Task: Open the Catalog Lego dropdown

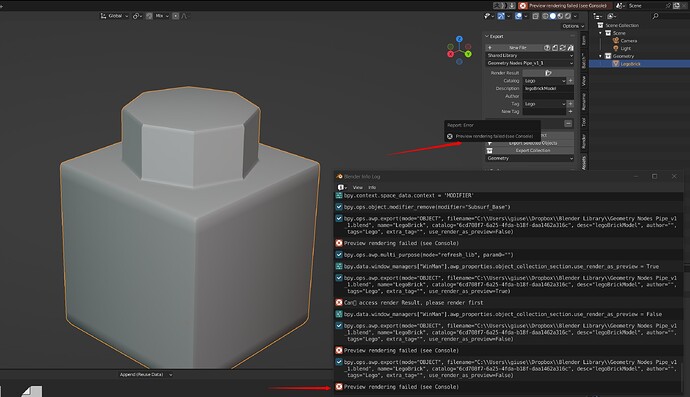Action: coord(545,81)
